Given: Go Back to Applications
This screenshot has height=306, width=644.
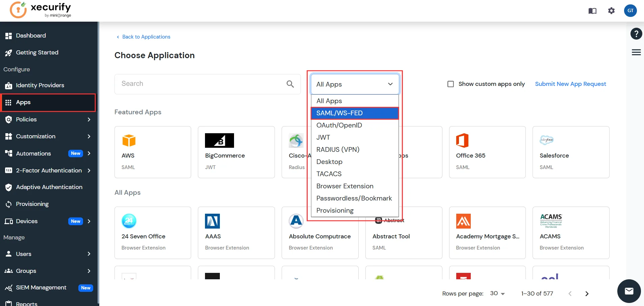Looking at the screenshot, I should [143, 37].
